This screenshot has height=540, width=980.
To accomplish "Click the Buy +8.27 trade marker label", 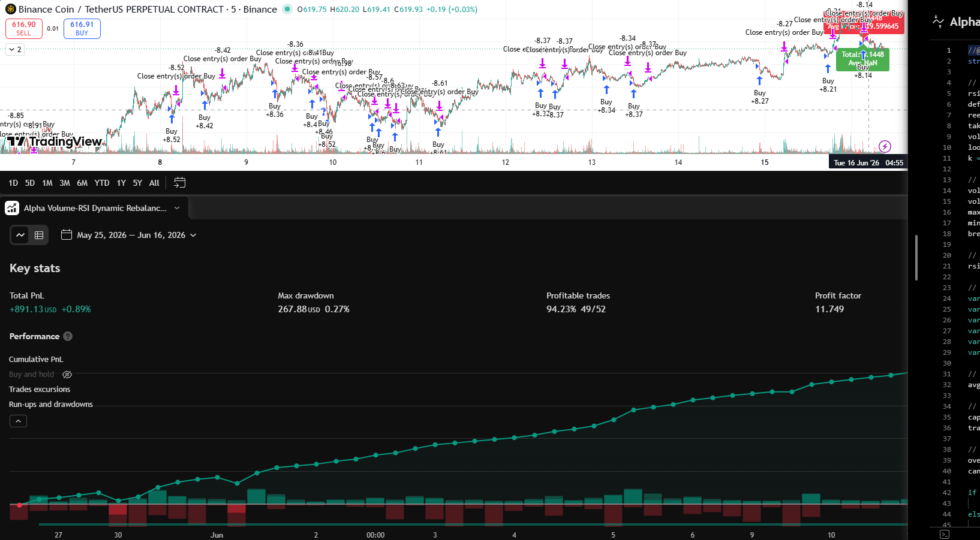I will 760,97.
